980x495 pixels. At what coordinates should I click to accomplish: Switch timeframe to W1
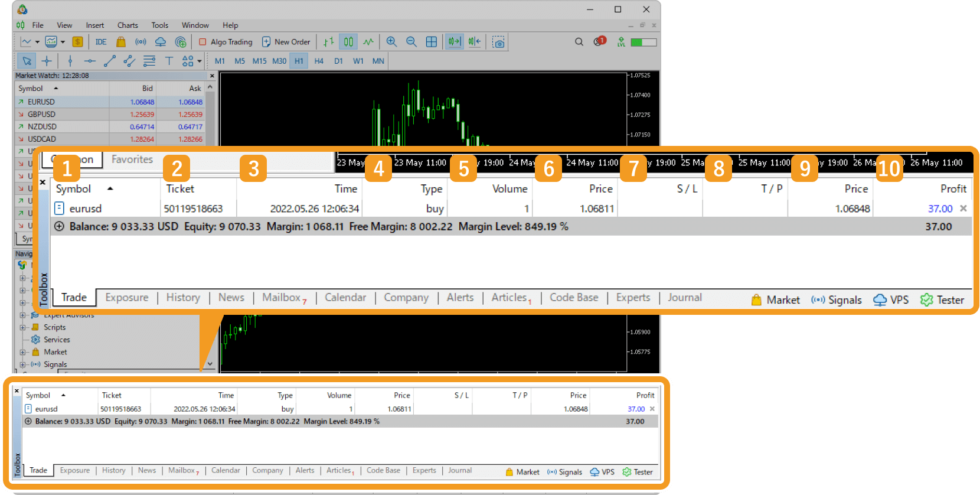pyautogui.click(x=358, y=61)
